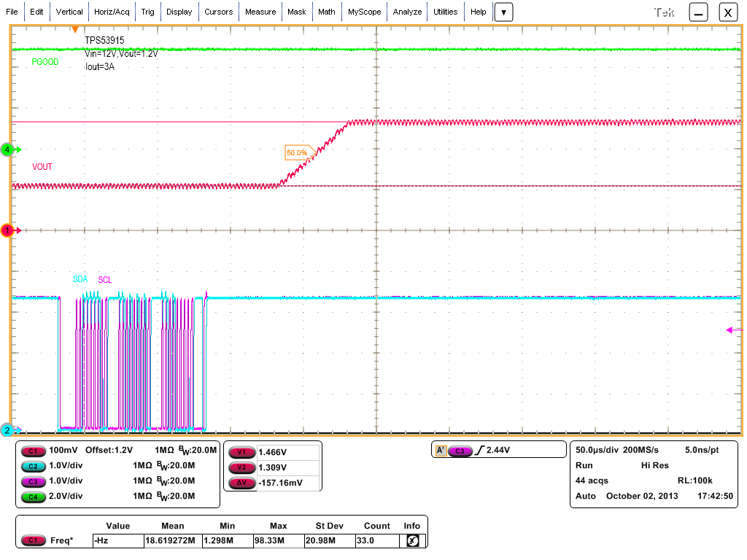The image size is (747, 560).
Task: Open the File menu
Action: coord(12,12)
